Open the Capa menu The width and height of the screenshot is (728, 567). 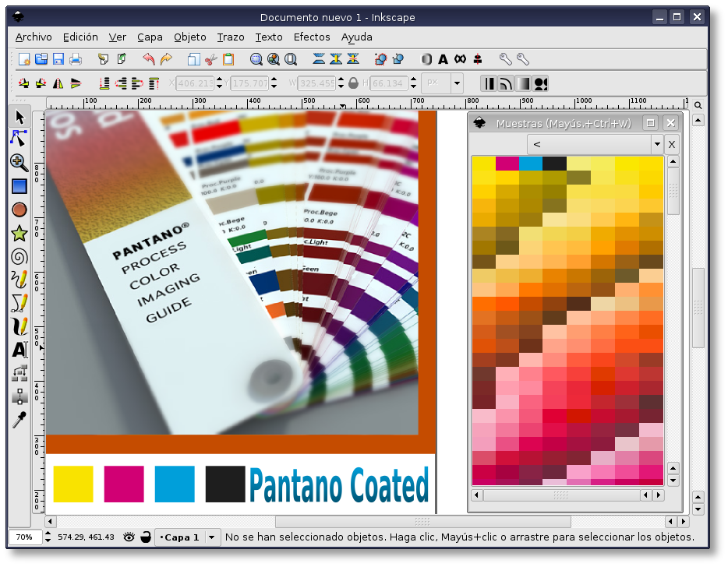click(x=150, y=37)
